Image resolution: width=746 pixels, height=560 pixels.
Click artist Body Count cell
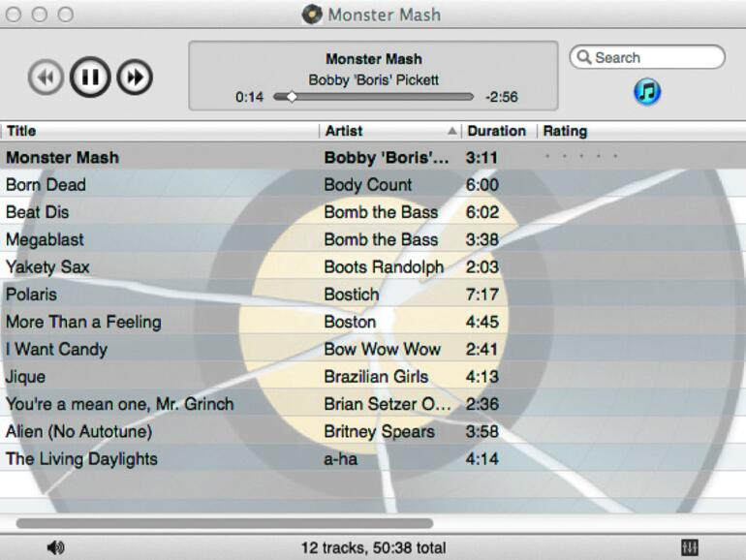368,185
